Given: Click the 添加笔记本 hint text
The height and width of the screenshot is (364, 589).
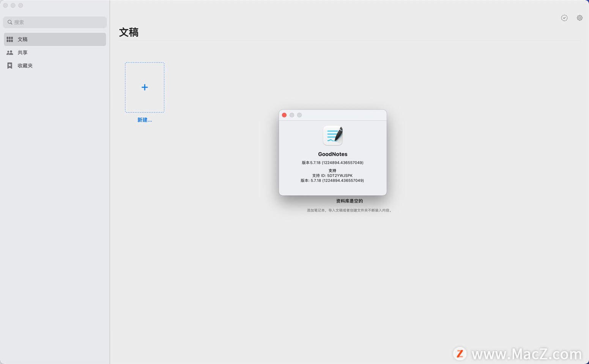Looking at the screenshot, I should tap(349, 210).
